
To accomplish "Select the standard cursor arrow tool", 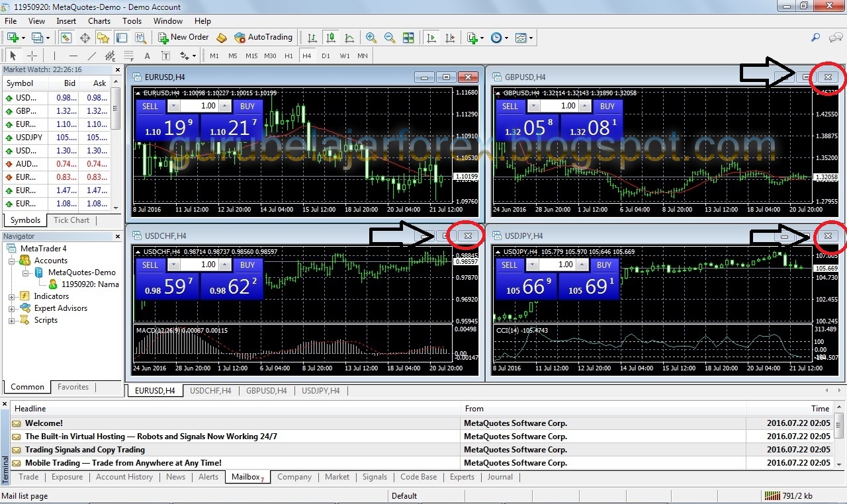I will coord(13,56).
